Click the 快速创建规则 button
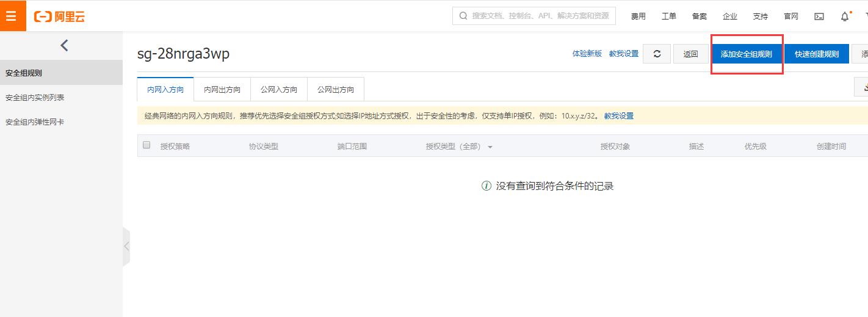 (817, 54)
